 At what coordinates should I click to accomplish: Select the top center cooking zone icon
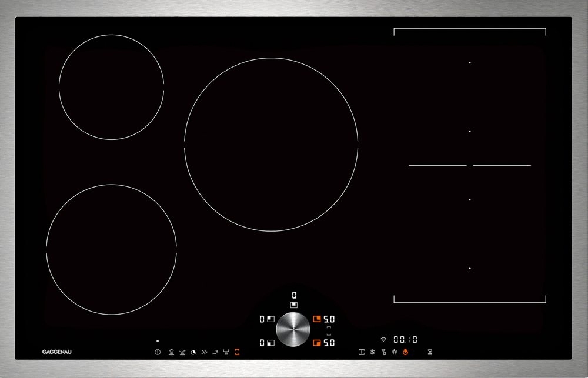294,305
